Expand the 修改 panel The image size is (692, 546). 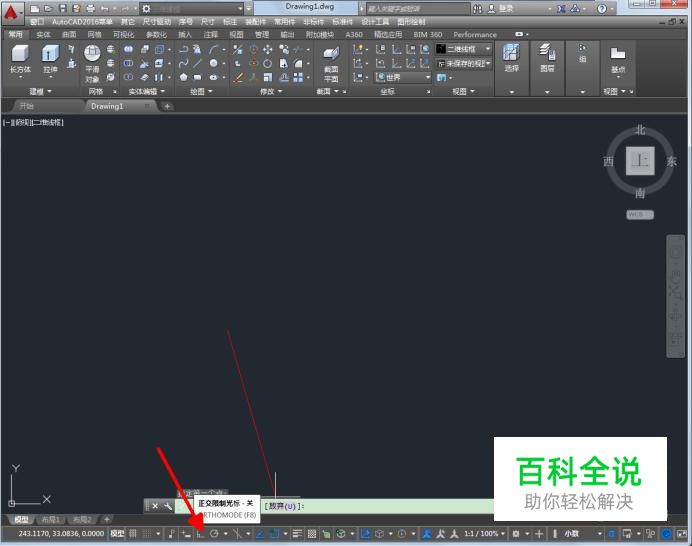271,91
